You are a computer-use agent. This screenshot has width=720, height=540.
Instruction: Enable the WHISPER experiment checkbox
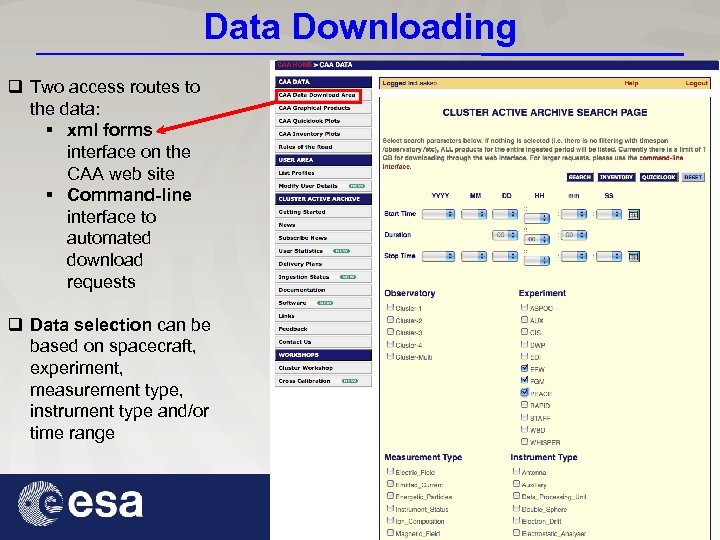(524, 441)
